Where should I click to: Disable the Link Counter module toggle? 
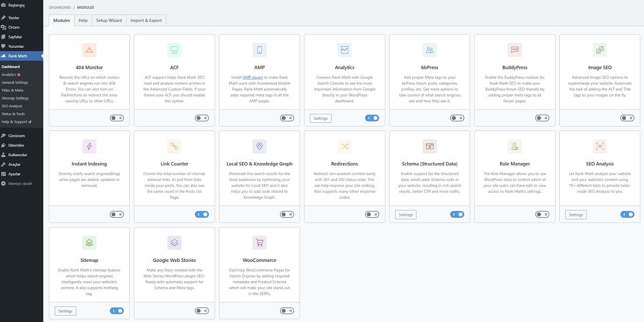(x=202, y=214)
